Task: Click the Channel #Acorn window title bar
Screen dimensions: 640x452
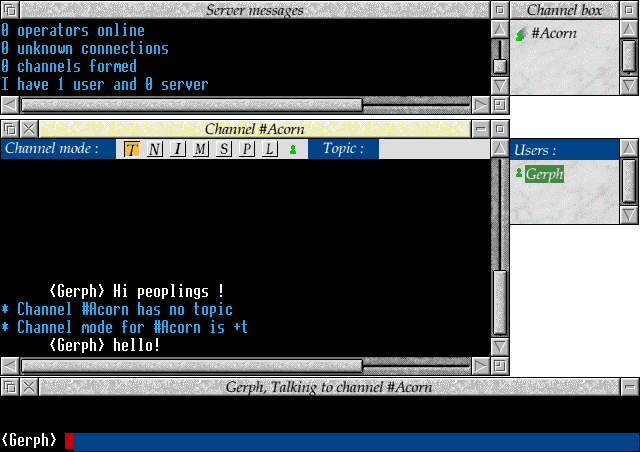Action: pyautogui.click(x=254, y=129)
